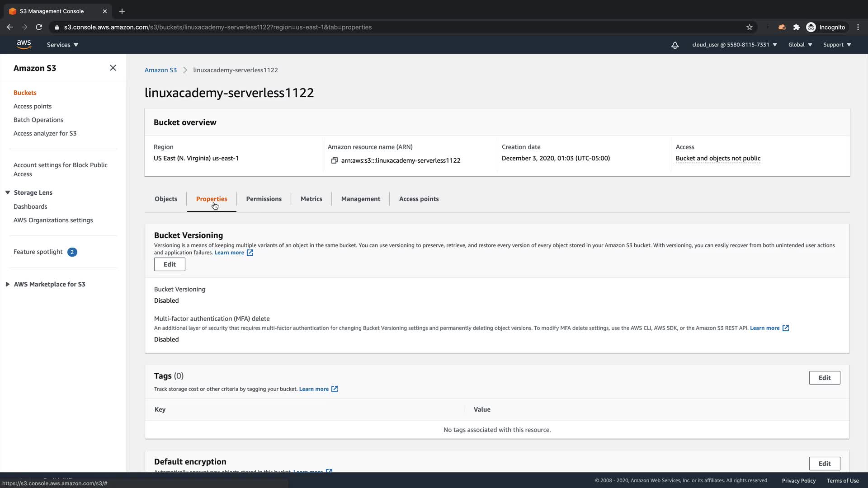
Task: Open the notifications bell
Action: (675, 45)
